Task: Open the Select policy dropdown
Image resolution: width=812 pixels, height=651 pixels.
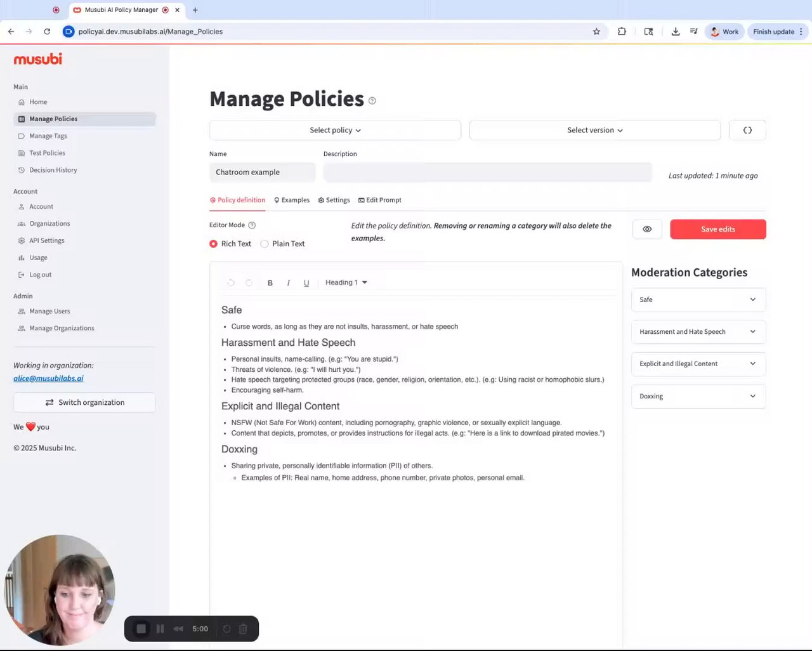Action: (x=335, y=130)
